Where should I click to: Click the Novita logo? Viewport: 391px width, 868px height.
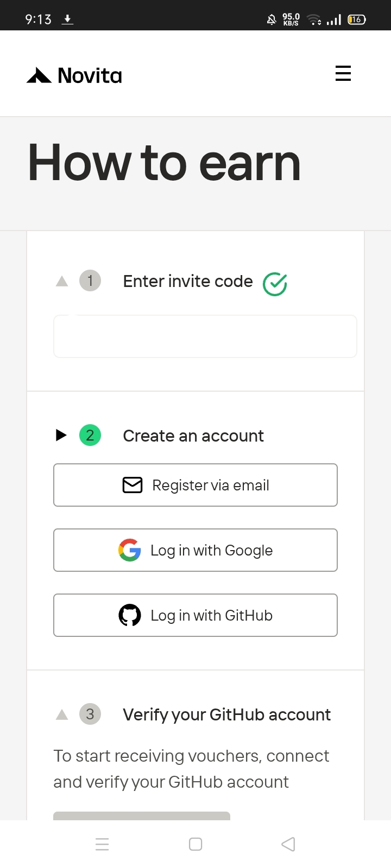[74, 75]
